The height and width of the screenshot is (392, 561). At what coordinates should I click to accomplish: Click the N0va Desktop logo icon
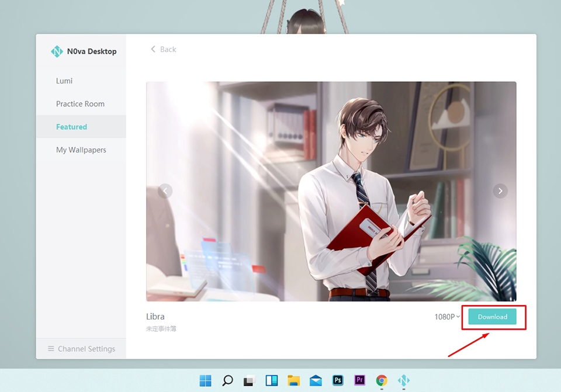tap(57, 51)
